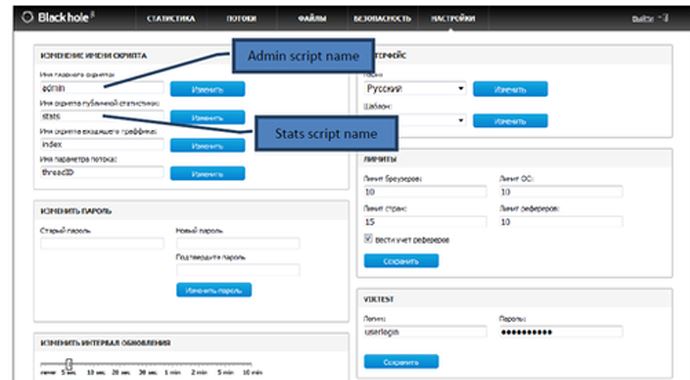Click the logout icon in top bar
The height and width of the screenshot is (380, 690).
[664, 18]
